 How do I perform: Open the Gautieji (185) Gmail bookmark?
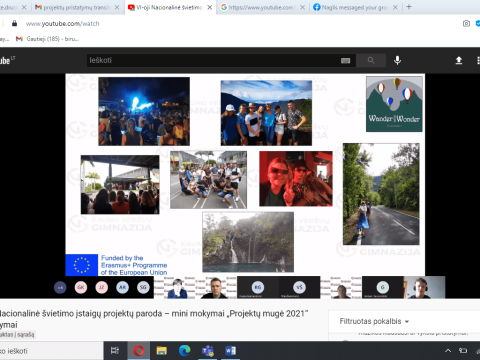[47, 39]
